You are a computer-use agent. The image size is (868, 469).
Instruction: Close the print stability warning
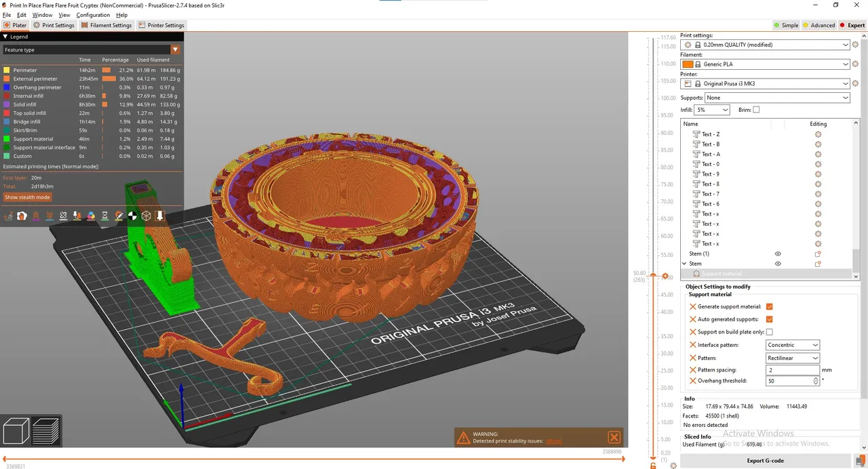coord(614,437)
